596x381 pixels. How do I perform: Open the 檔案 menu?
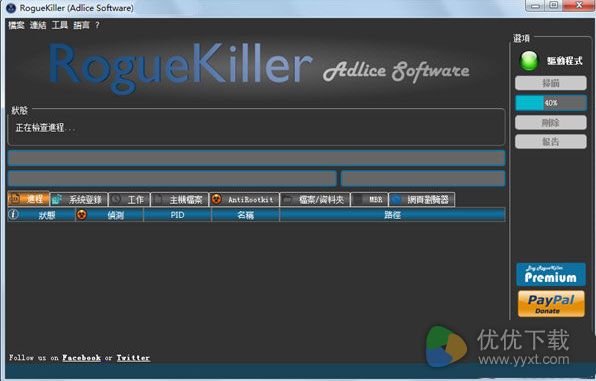16,25
